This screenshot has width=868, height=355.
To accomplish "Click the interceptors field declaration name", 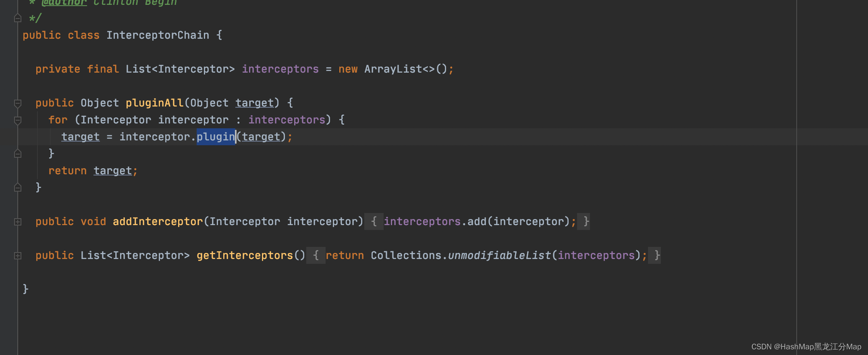I will [x=280, y=69].
